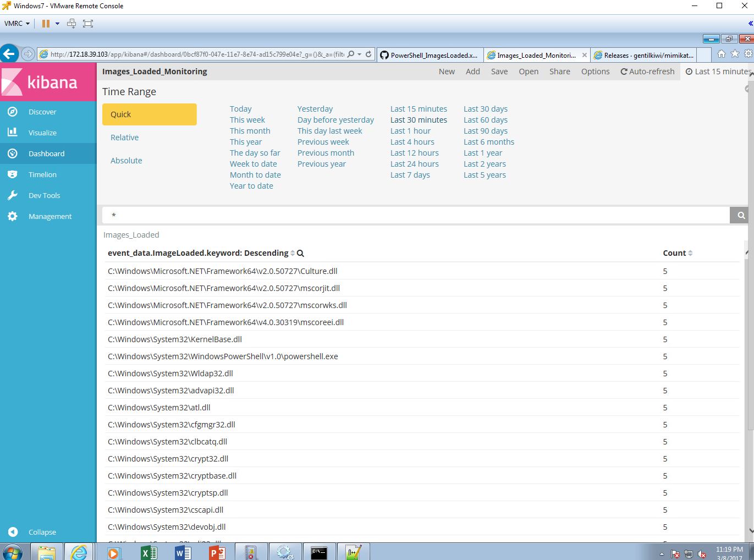This screenshot has width=754, height=560.
Task: Open Dev Tools wrench icon
Action: coord(13,195)
